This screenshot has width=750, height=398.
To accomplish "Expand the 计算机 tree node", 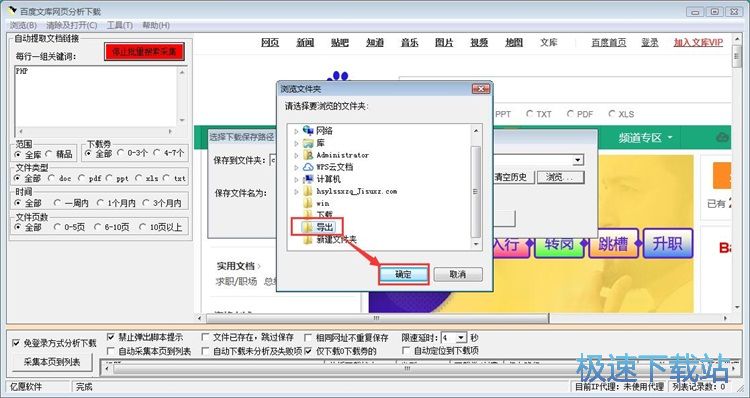I will [296, 179].
